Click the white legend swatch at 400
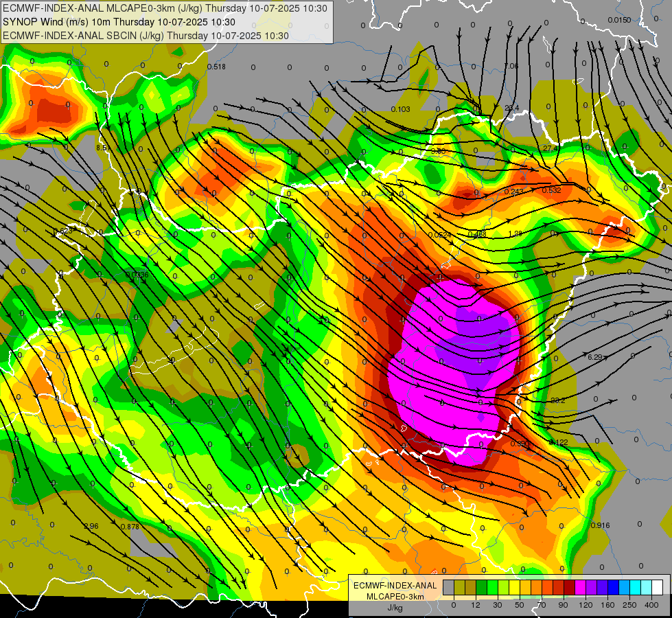This screenshot has width=672, height=618. pos(658,587)
